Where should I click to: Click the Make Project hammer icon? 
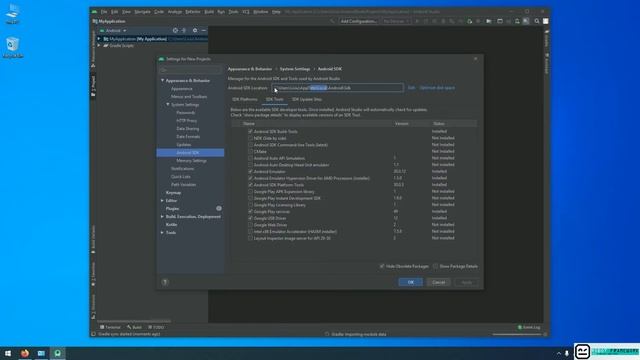pyautogui.click(x=332, y=21)
